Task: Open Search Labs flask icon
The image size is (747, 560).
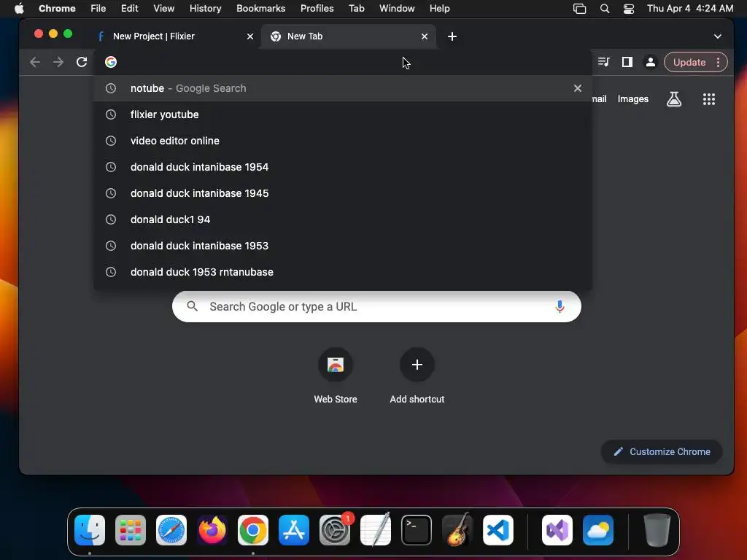Action: pyautogui.click(x=673, y=99)
